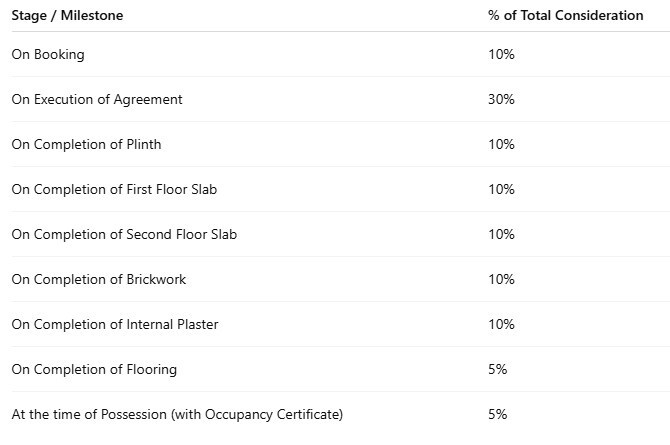The height and width of the screenshot is (445, 670).
Task: Click the 5% value for Possession
Action: [x=497, y=414]
